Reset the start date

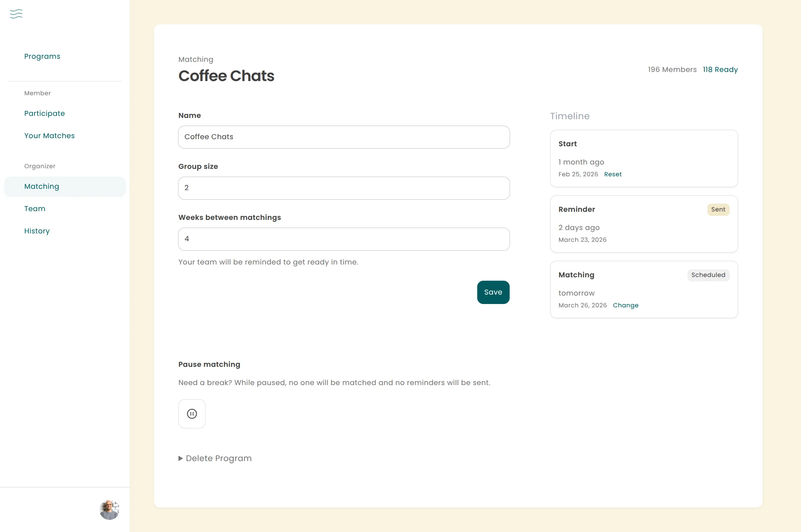click(613, 174)
